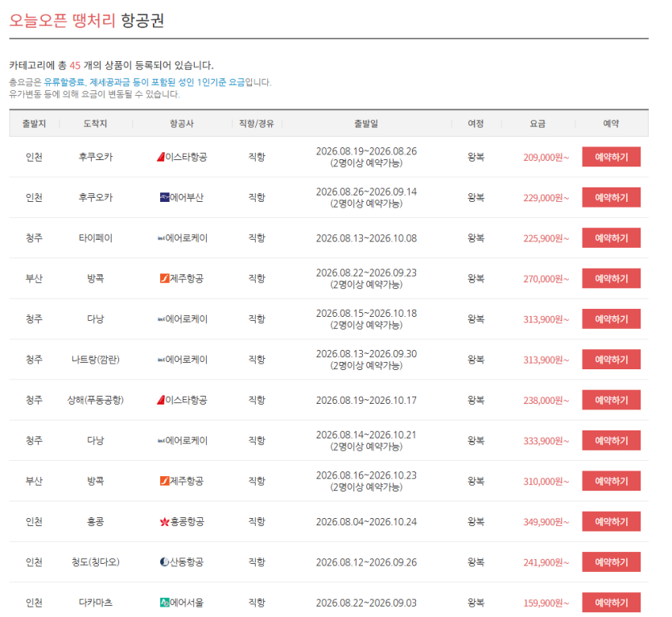Screen dimensions: 672x617
Task: Click the Aero K logo in the 타이페이 row
Action: [x=161, y=238]
